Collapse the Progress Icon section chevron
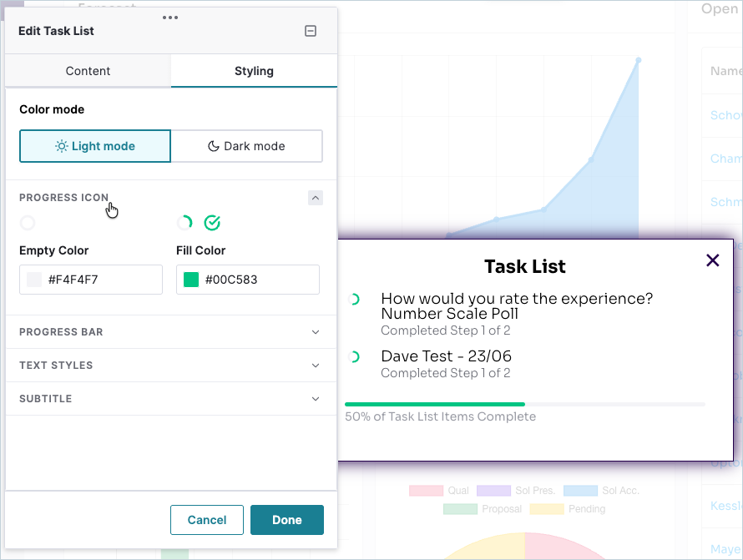 coord(316,198)
